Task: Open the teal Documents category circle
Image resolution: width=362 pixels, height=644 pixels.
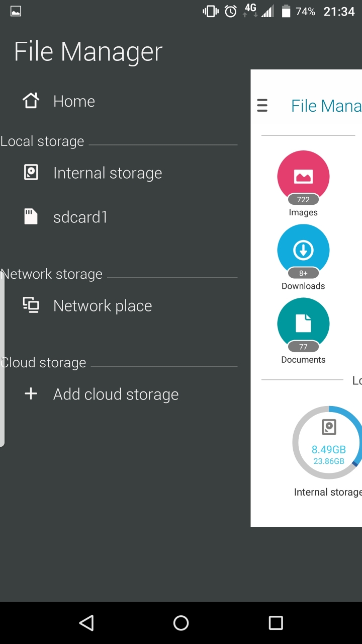Action: [303, 323]
